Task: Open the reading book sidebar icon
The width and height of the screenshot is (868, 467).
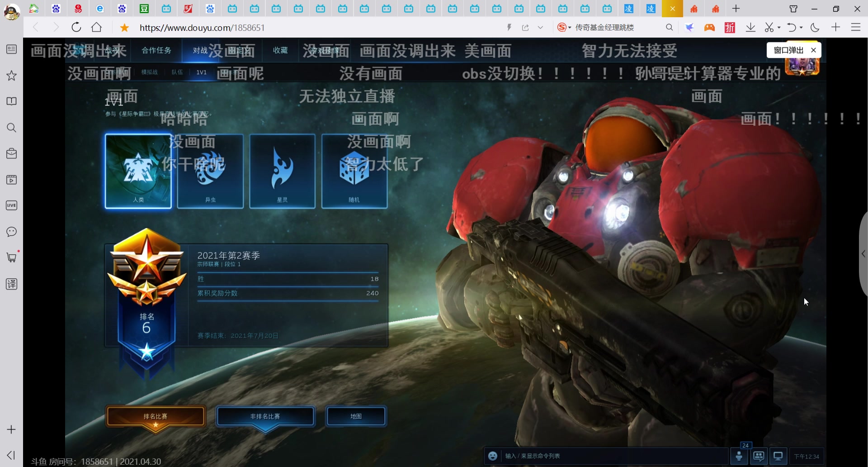Action: pyautogui.click(x=12, y=101)
